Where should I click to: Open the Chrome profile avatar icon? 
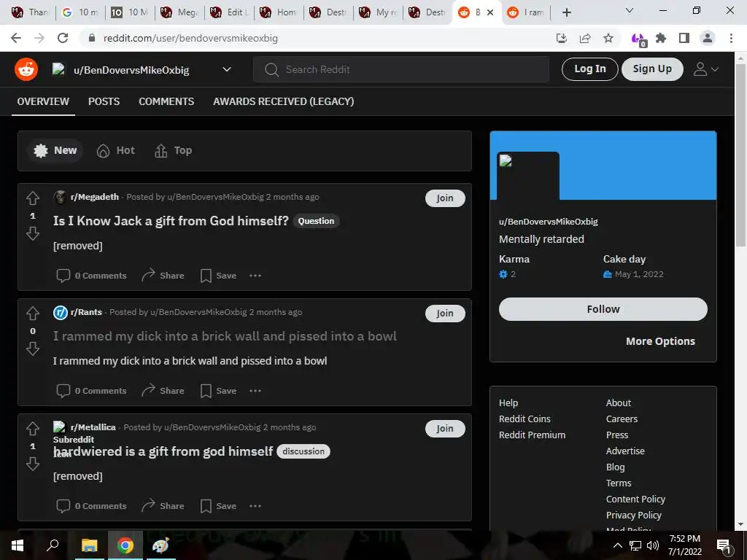tap(708, 38)
